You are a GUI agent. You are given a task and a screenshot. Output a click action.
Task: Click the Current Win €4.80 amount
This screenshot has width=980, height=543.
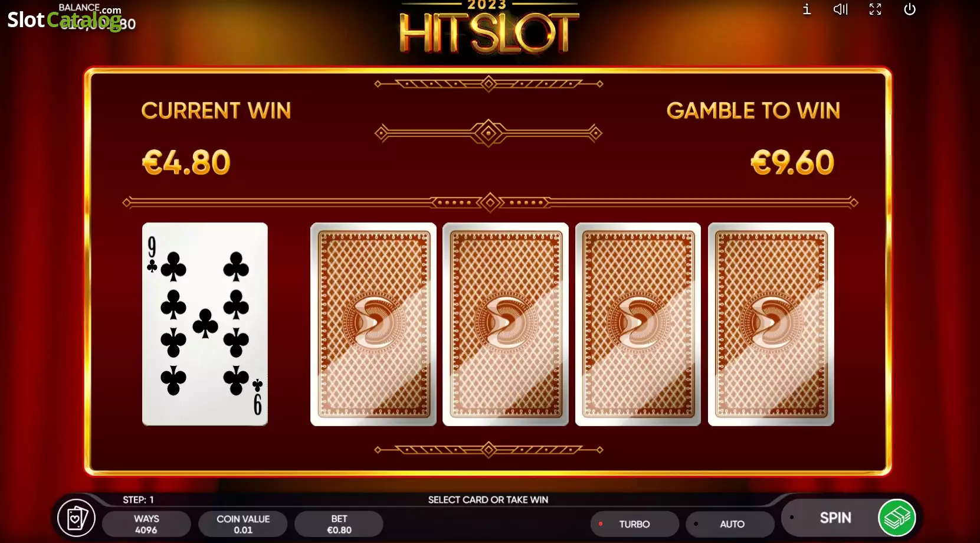pyautogui.click(x=186, y=162)
